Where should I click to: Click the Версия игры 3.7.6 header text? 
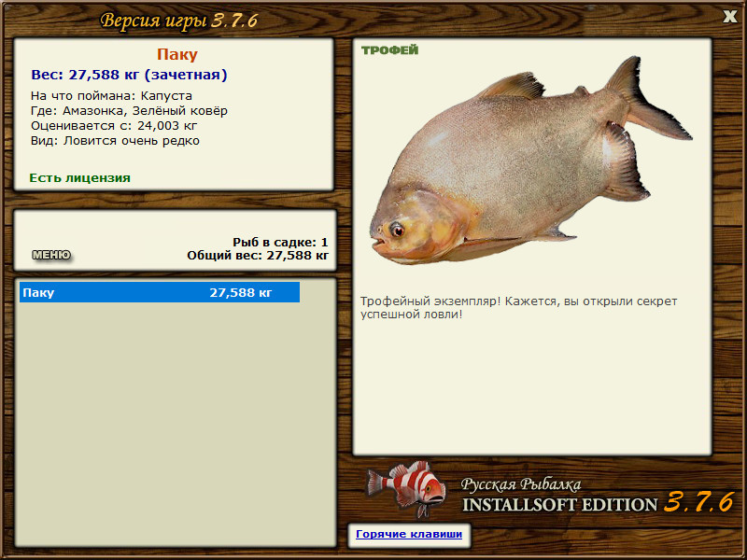click(x=178, y=21)
